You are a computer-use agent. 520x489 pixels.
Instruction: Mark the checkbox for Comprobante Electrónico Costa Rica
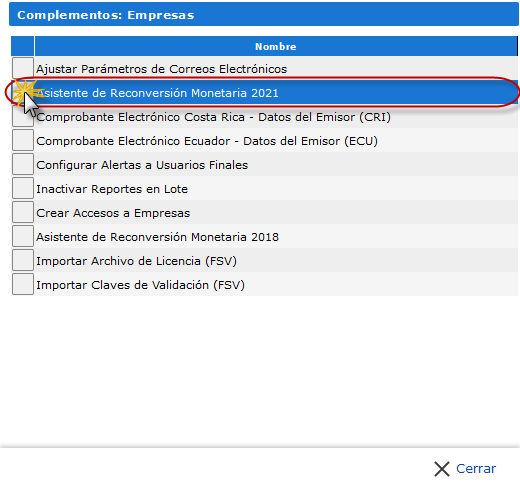click(x=23, y=116)
